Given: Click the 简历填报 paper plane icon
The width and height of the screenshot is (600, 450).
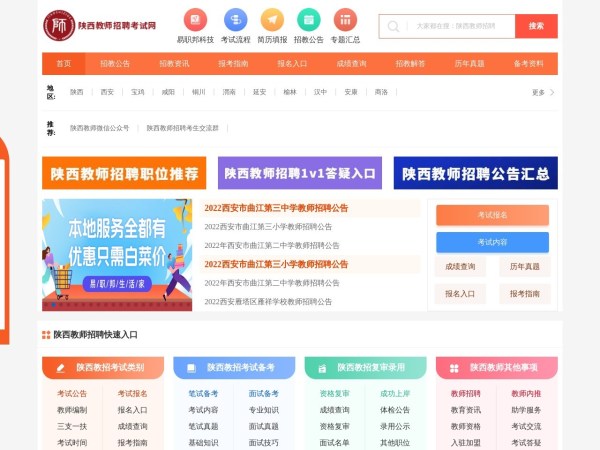Looking at the screenshot, I should pyautogui.click(x=272, y=20).
